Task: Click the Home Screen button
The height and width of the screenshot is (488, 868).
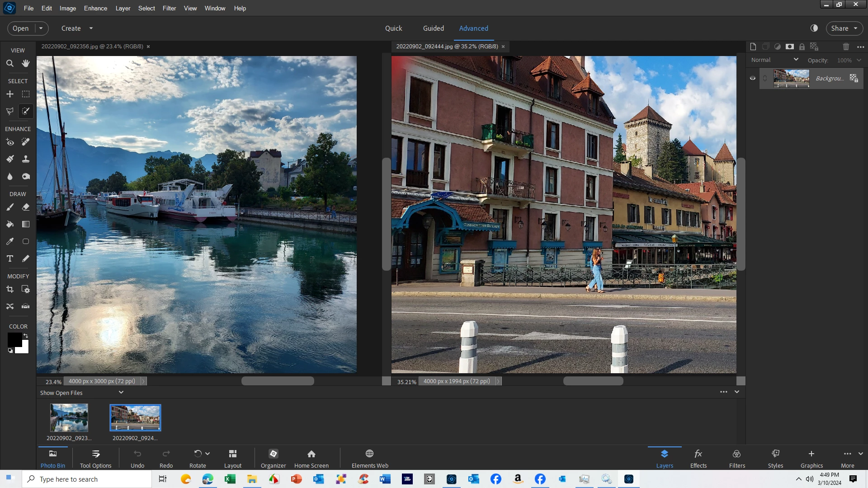Action: pos(311,458)
